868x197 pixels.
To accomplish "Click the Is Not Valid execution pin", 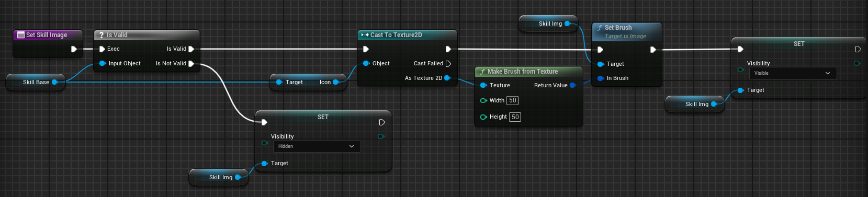I will 191,64.
